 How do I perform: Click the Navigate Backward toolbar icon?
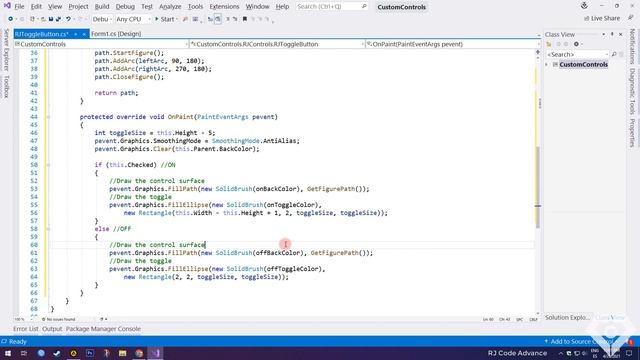tap(11, 19)
